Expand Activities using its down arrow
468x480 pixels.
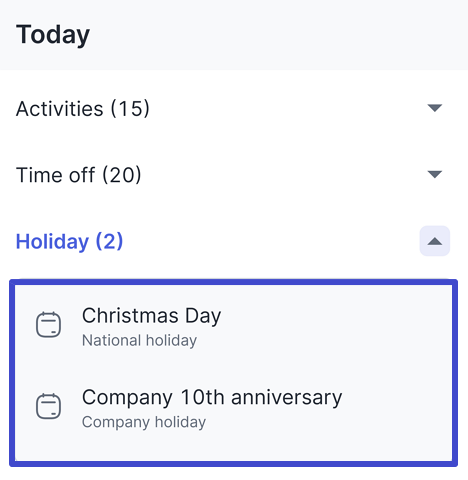tap(435, 108)
